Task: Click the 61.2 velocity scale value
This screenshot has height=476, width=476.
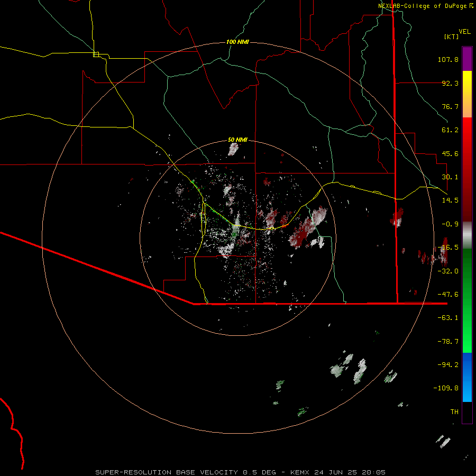Action: tap(450, 130)
